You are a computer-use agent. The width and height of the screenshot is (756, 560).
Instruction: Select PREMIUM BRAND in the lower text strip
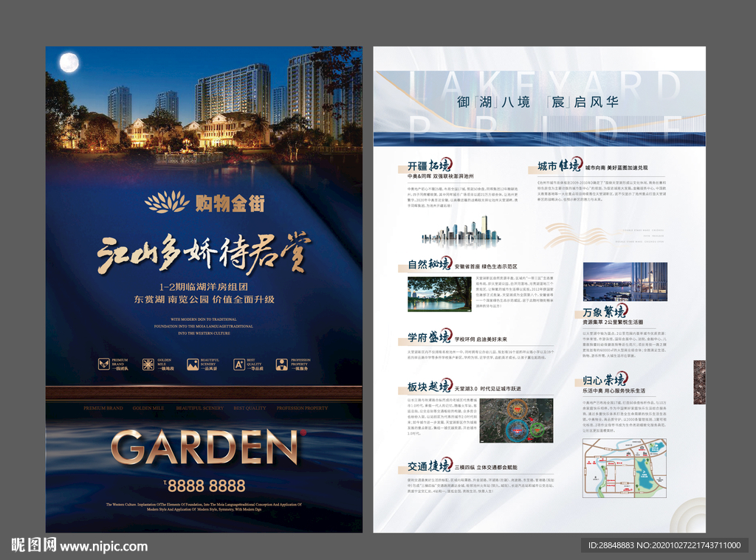103,408
